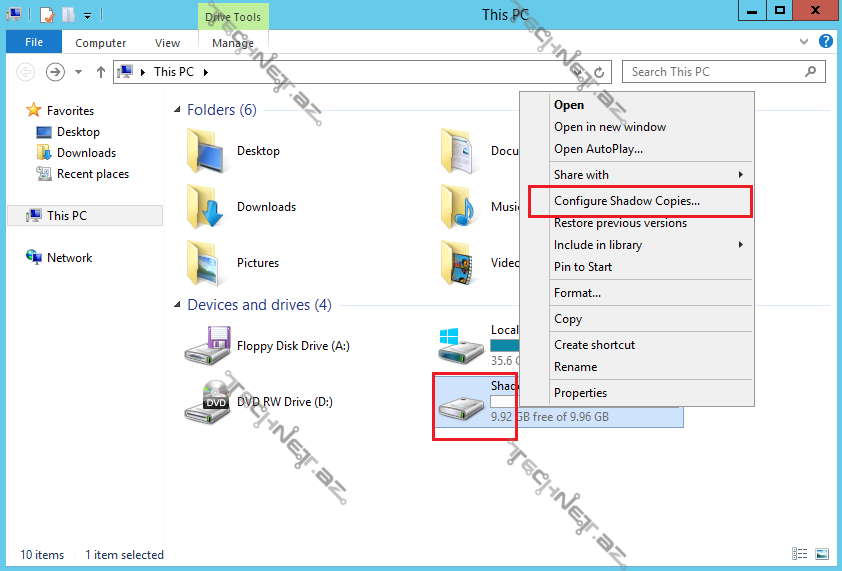
Task: Open the Downloads folder icon
Action: coord(209,207)
